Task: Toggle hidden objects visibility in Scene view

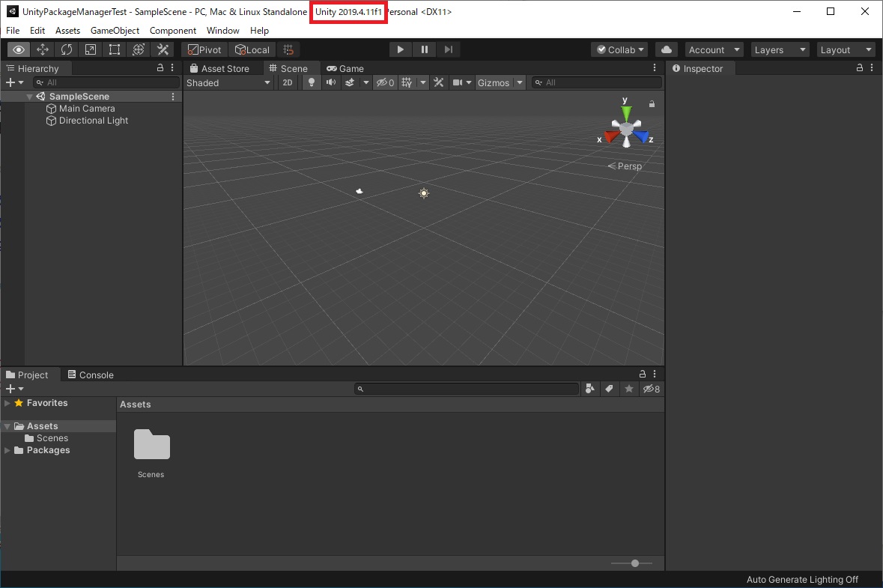Action: click(x=385, y=83)
